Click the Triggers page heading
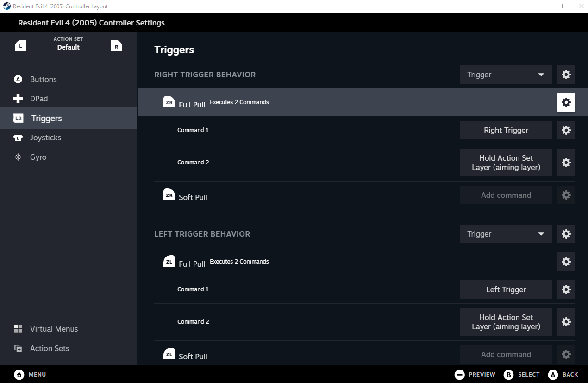Screen dimensions: 588x383 tap(174, 50)
